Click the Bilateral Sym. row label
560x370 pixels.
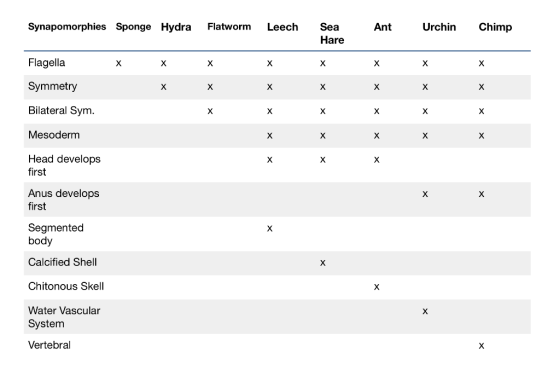61,110
